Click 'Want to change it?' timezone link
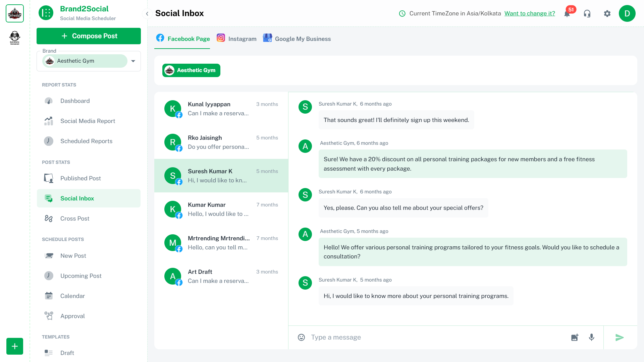This screenshot has height=362, width=644. tap(530, 13)
